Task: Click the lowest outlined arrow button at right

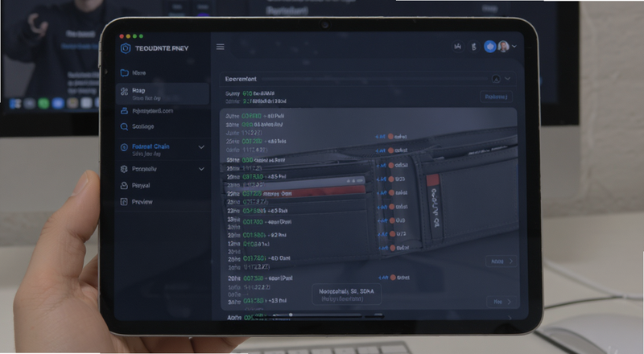Action: pos(502,302)
